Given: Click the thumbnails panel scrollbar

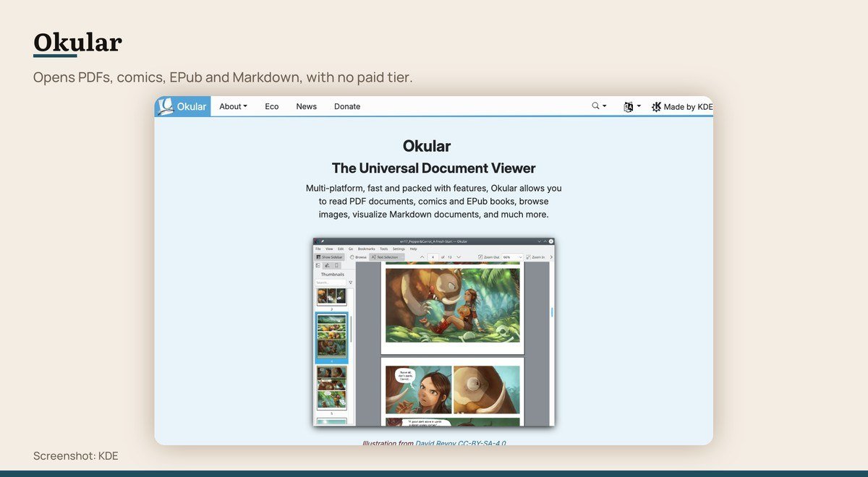Looking at the screenshot, I should [351, 329].
